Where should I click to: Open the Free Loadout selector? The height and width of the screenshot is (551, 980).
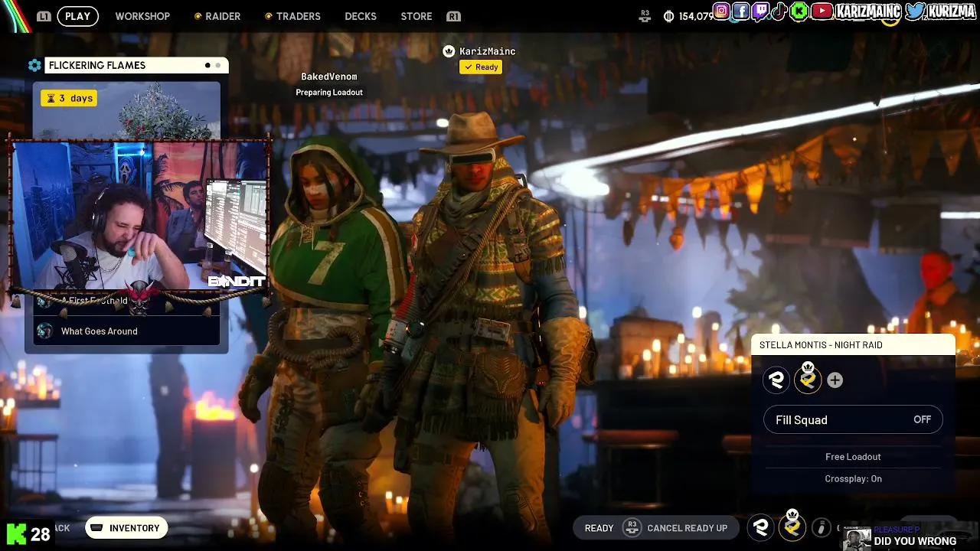click(x=853, y=457)
